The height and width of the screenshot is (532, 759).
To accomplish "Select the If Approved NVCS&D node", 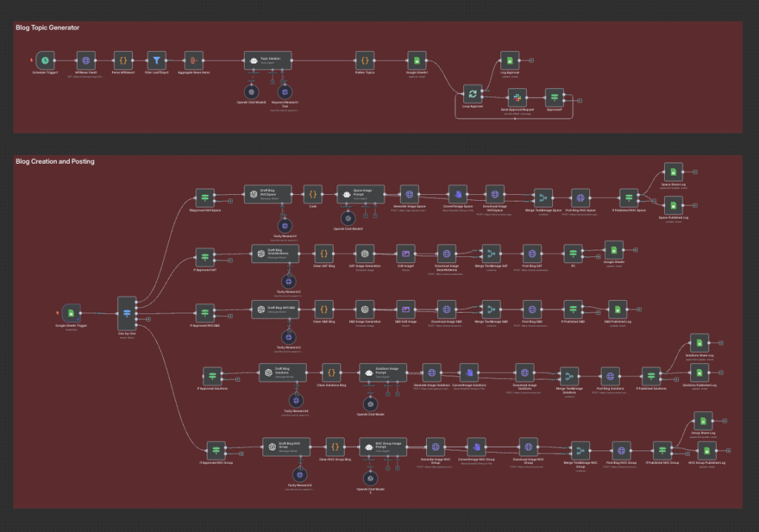I will pos(205,313).
